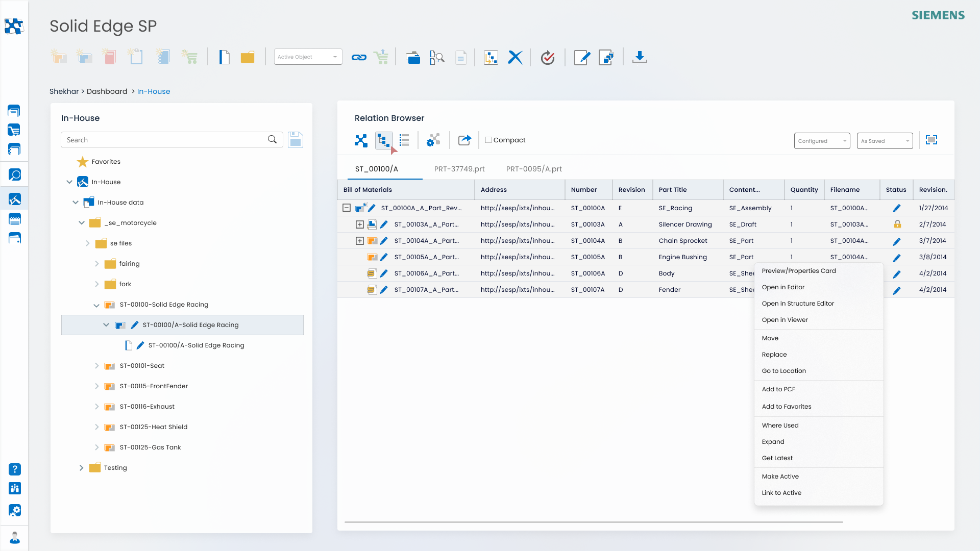
Task: Choose Make Active menu entry
Action: [x=780, y=477]
